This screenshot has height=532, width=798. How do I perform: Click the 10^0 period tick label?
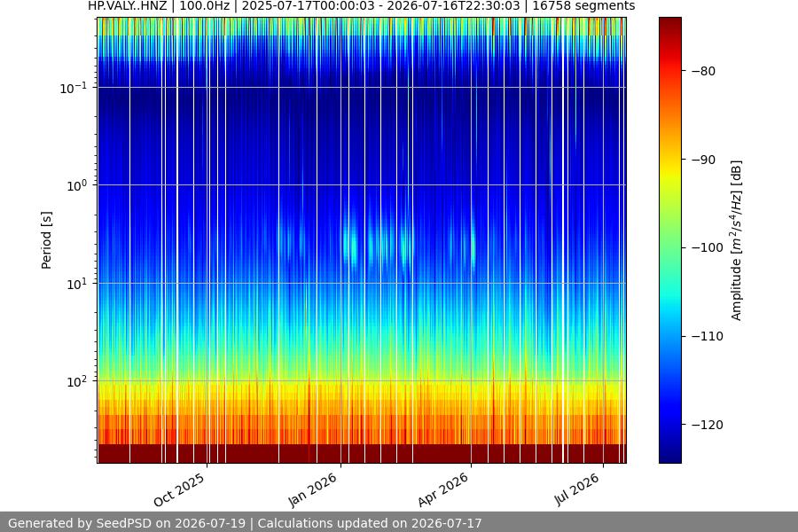76,185
